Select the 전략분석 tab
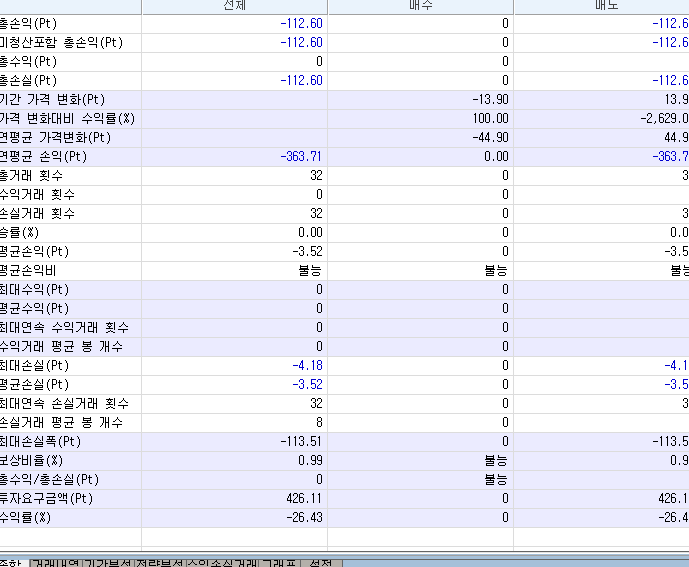 click(x=160, y=562)
